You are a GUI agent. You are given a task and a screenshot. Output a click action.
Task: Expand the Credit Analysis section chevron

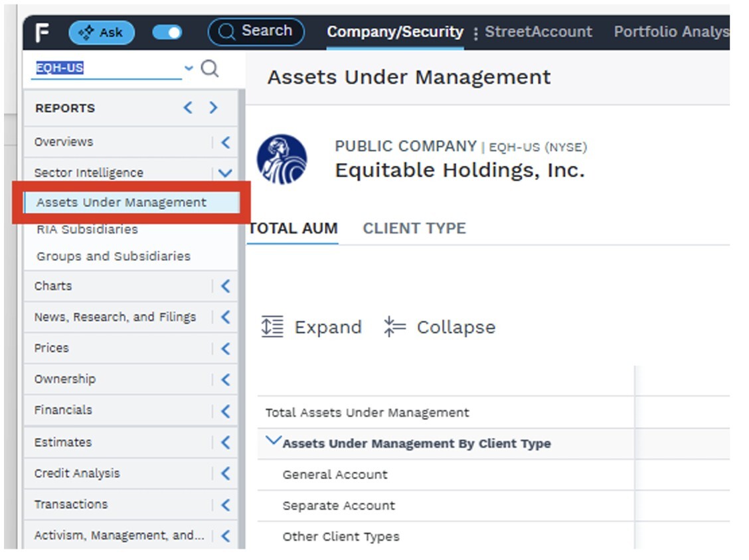[x=226, y=473]
